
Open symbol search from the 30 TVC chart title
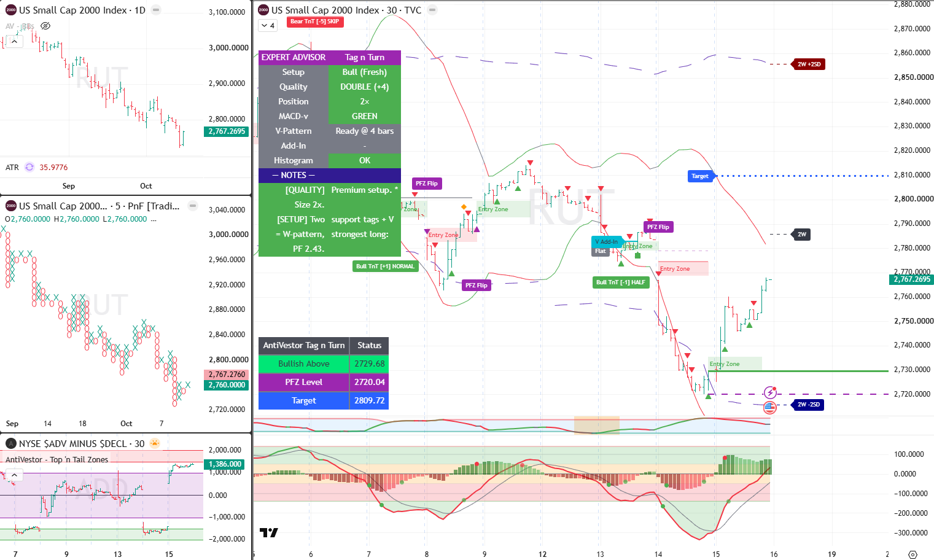click(346, 10)
